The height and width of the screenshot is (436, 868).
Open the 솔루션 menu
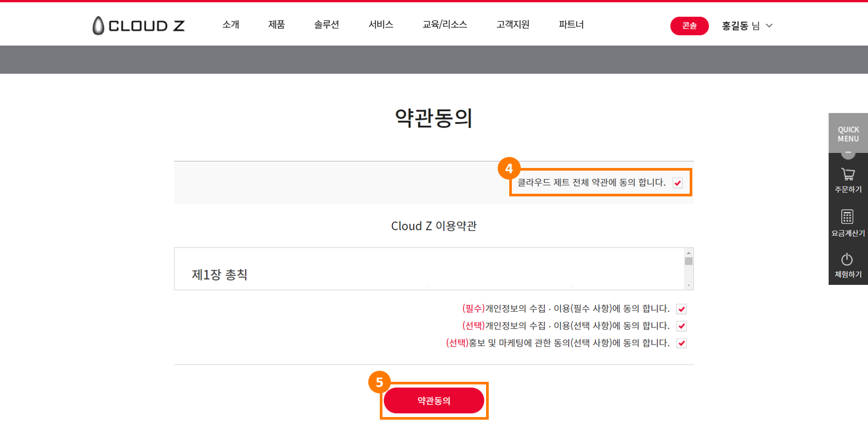(326, 25)
